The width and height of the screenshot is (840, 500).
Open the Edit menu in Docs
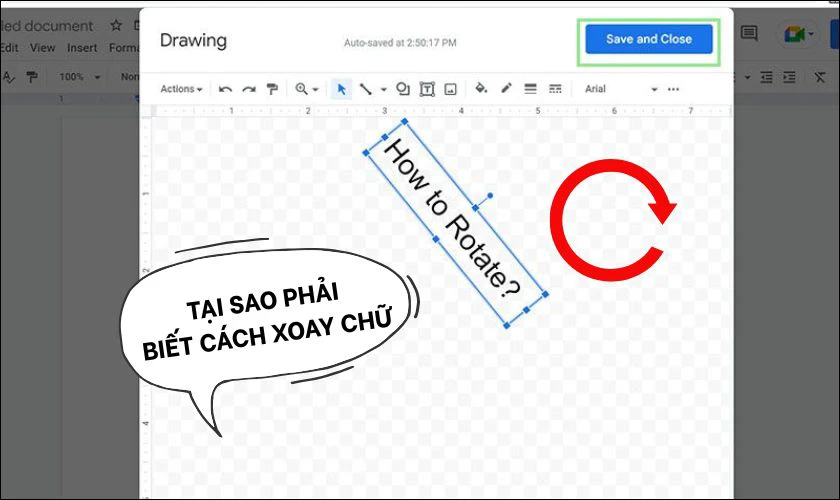pos(9,48)
